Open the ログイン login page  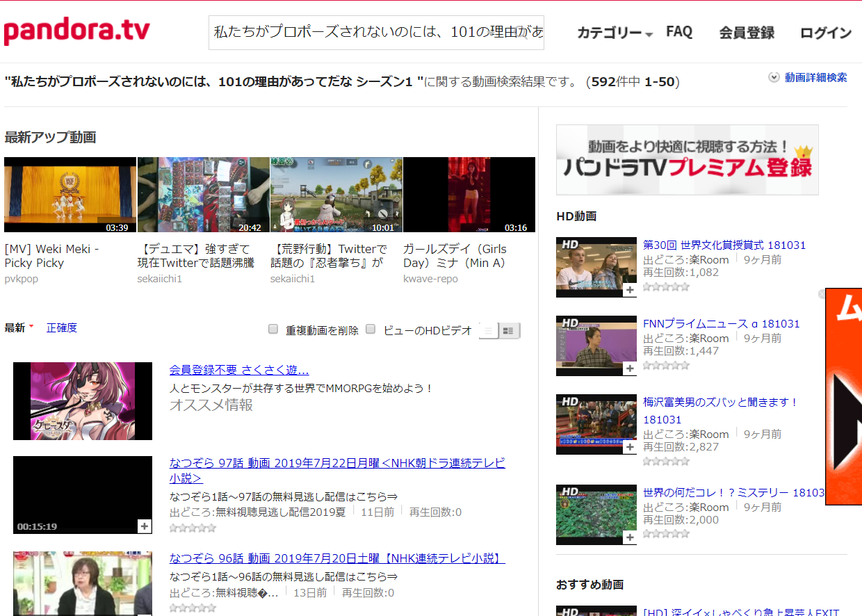pyautogui.click(x=826, y=33)
